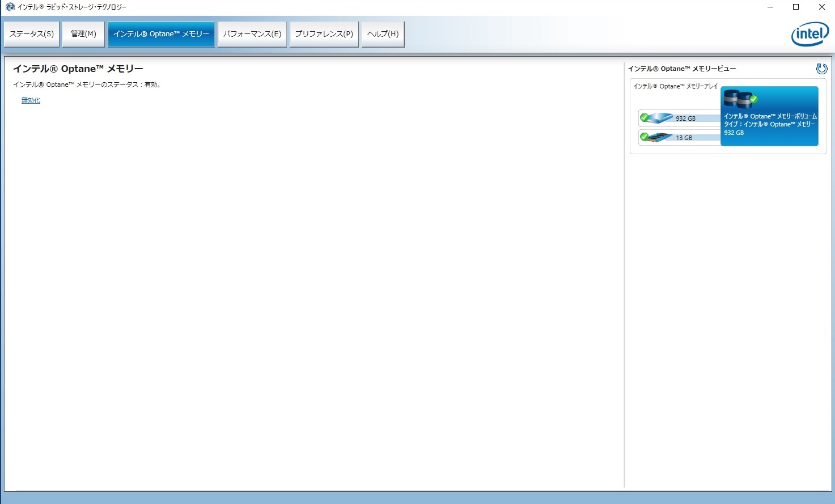Click the refresh icon in Optane memory view
Image resolution: width=835 pixels, height=504 pixels.
click(821, 69)
